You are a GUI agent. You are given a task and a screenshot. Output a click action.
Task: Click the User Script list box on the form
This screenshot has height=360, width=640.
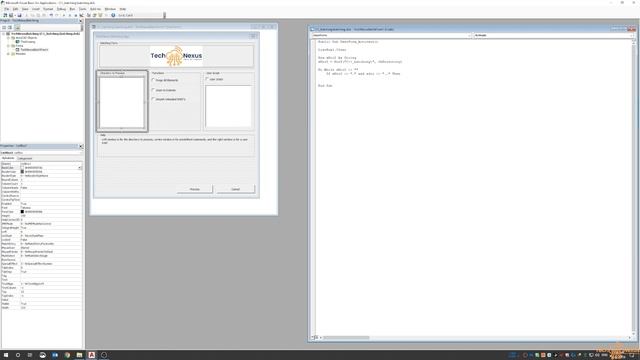pos(229,107)
